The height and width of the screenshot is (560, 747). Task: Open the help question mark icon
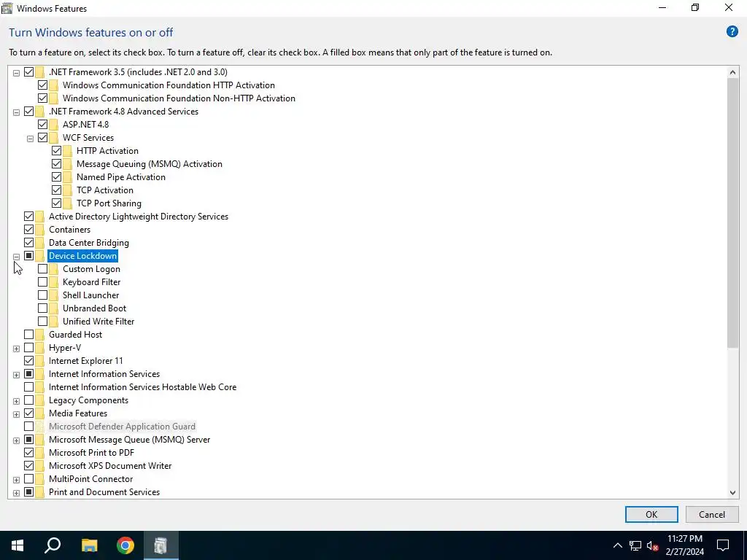(732, 32)
